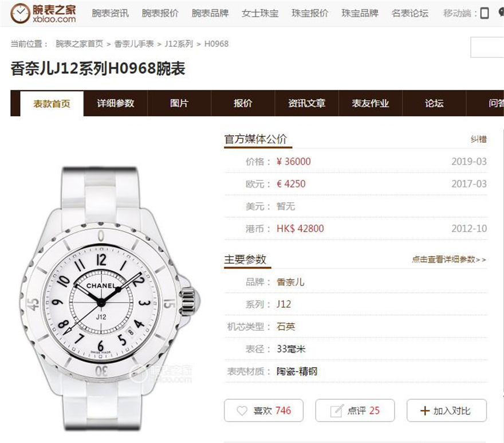Click the search input box at top right
The height and width of the screenshot is (443, 504).
pyautogui.click(x=487, y=48)
